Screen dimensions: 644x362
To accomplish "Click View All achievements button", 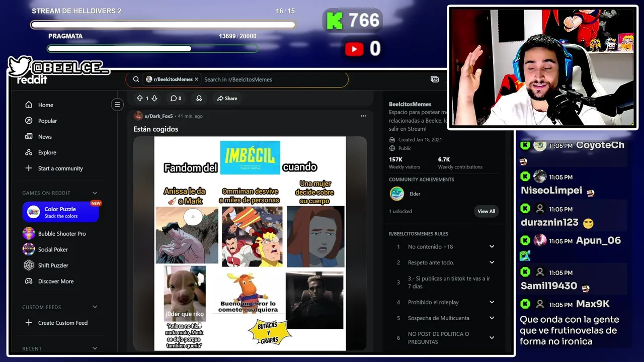I will 486,211.
